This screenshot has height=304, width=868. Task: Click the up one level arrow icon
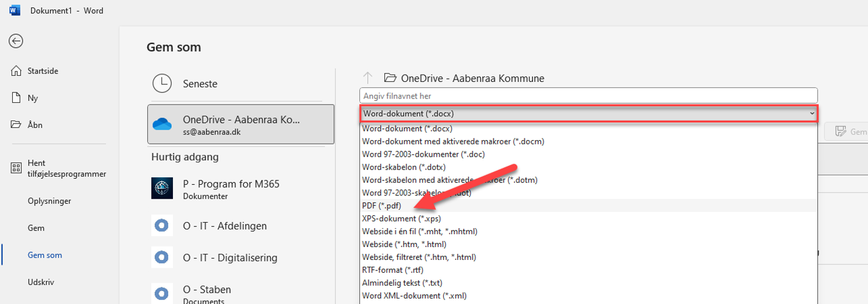click(x=367, y=78)
